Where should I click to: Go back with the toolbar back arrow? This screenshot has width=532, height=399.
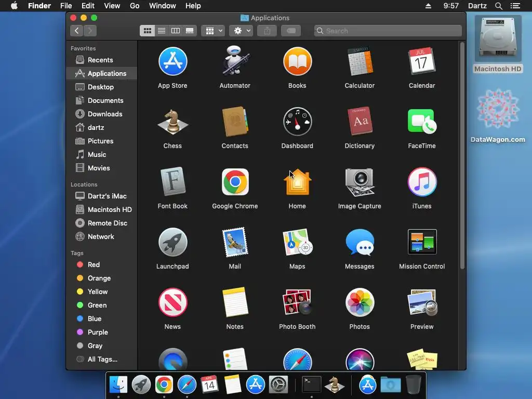pos(77,31)
